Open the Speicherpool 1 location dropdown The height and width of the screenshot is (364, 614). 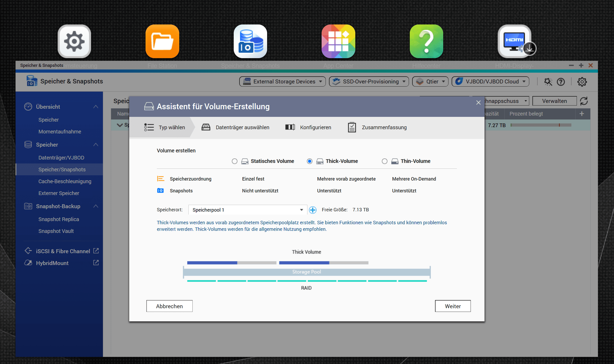[248, 210]
